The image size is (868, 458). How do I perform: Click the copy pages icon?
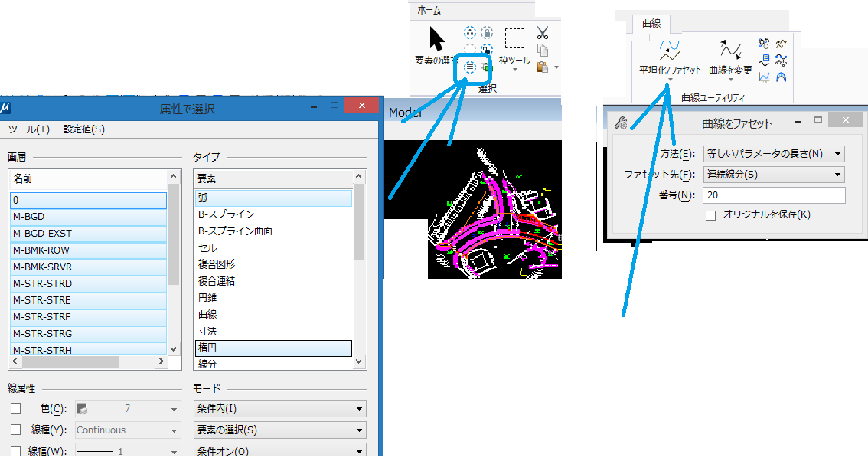(x=543, y=51)
